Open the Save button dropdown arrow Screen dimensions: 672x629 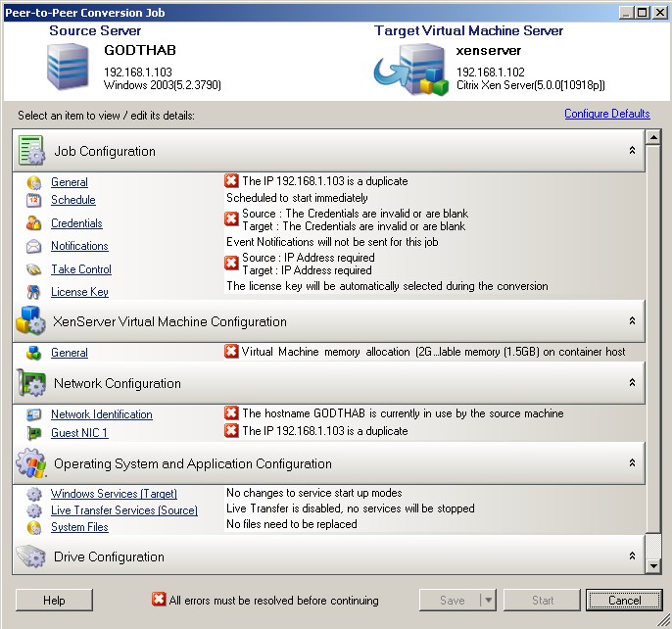pos(488,601)
